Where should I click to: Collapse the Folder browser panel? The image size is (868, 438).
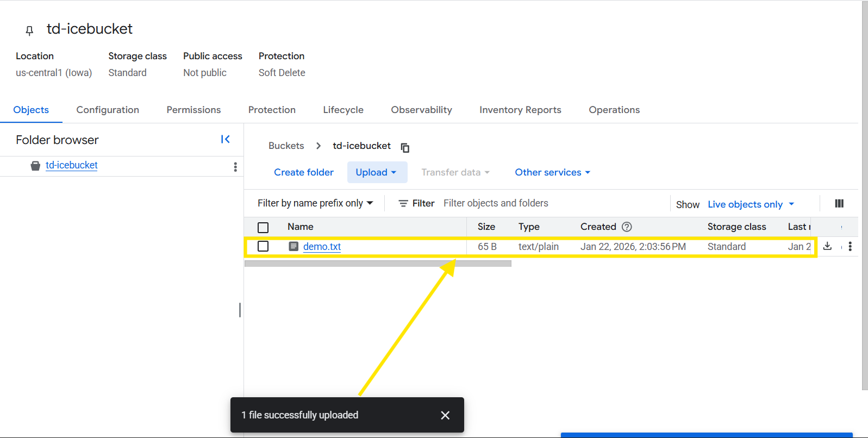tap(226, 140)
